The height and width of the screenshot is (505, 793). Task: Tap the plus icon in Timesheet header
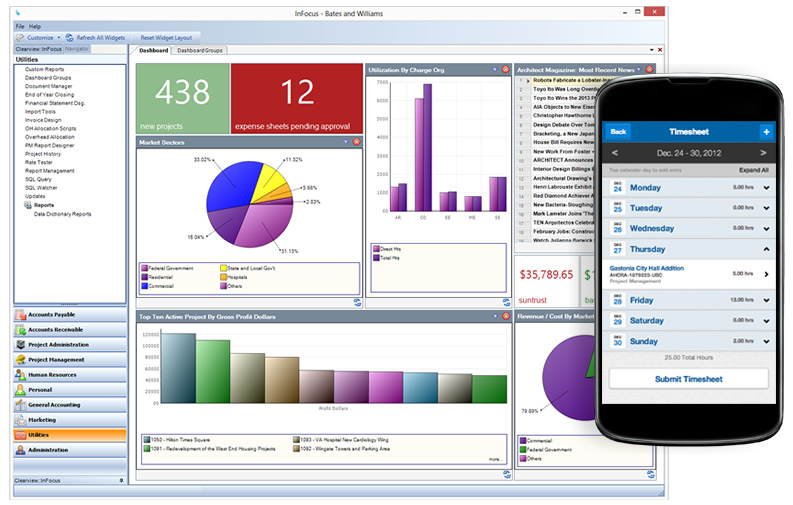tap(766, 132)
